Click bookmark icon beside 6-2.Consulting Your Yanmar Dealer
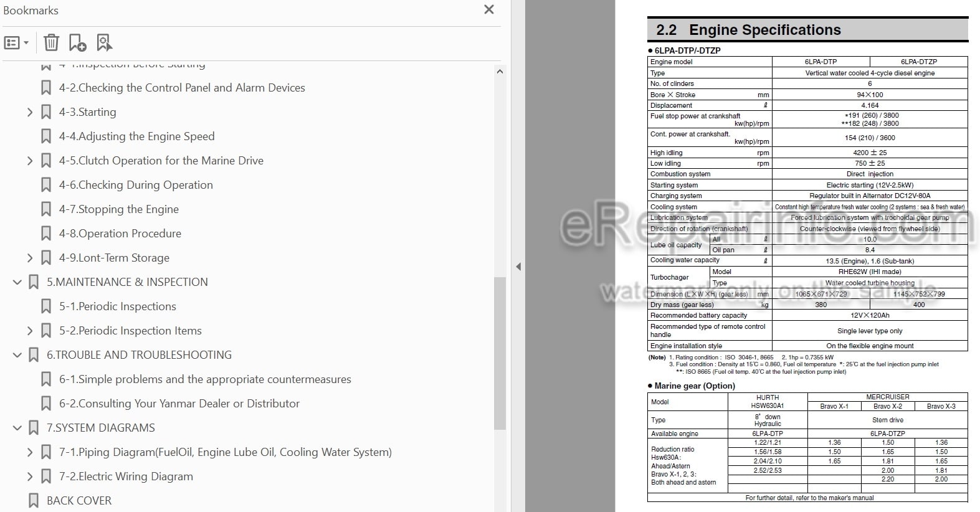This screenshot has width=980, height=512. [46, 404]
